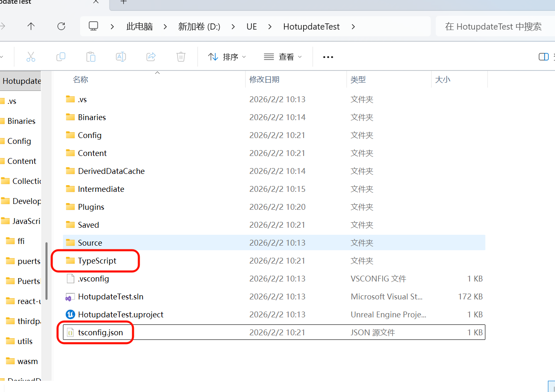Sort by 修改日期 column header

[x=264, y=79]
